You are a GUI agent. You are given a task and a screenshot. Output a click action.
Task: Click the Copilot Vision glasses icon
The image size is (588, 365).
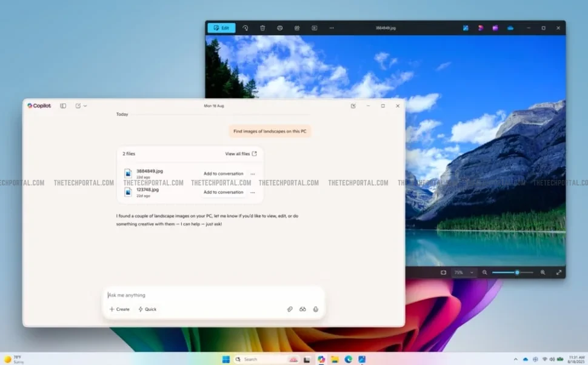(302, 309)
